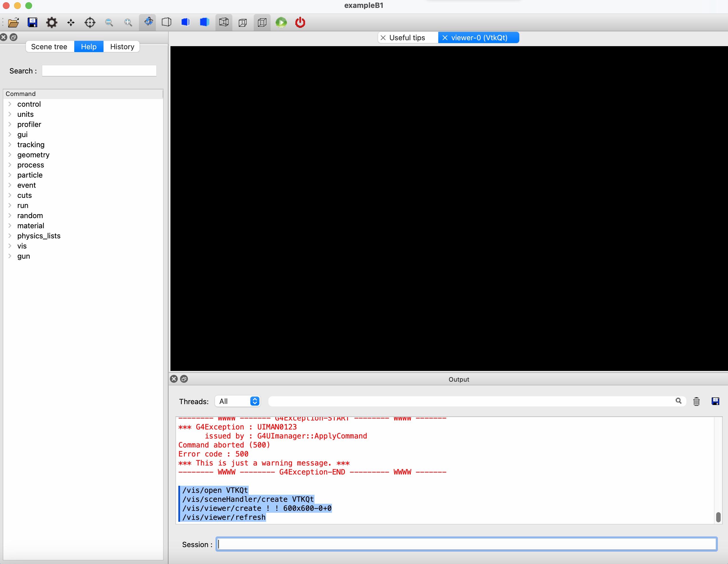The image size is (728, 564).
Task: Close the Output dock panel
Action: tap(174, 379)
